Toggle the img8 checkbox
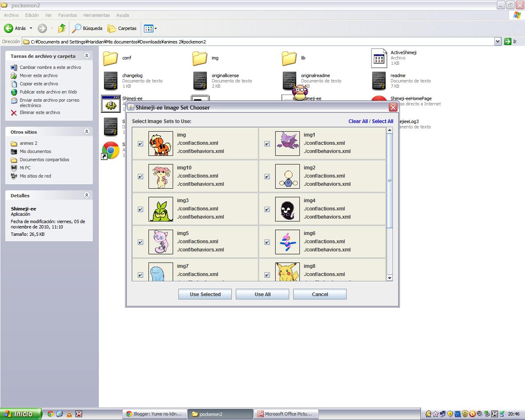The width and height of the screenshot is (525, 420). pyautogui.click(x=267, y=275)
